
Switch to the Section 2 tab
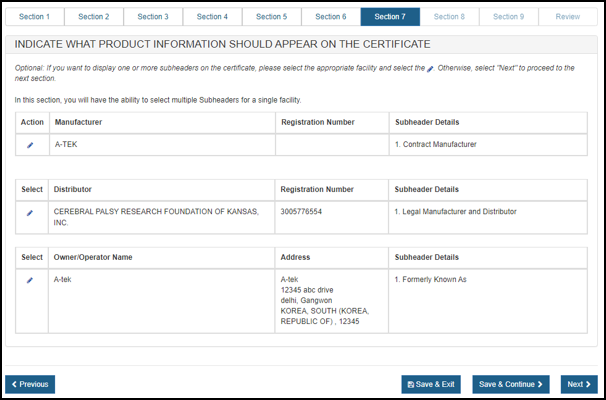94,17
